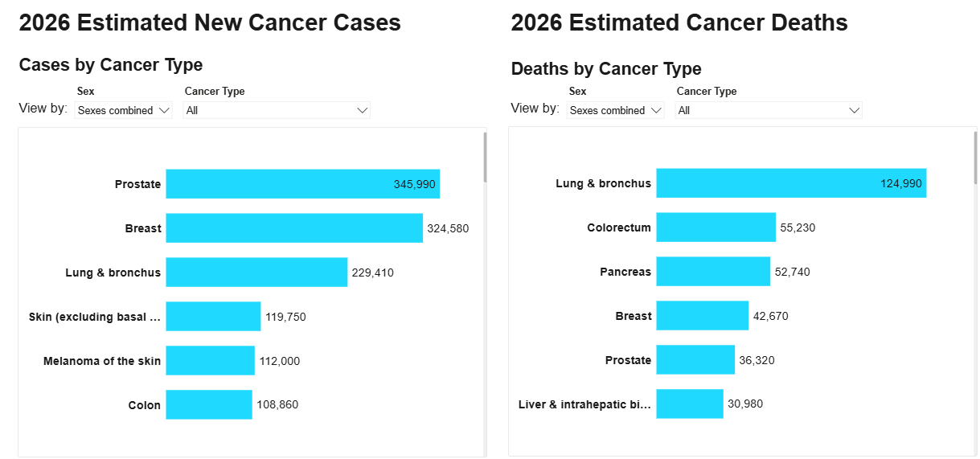Open Cancer Type dropdown for new cases
The width and height of the screenshot is (980, 459).
click(x=277, y=111)
